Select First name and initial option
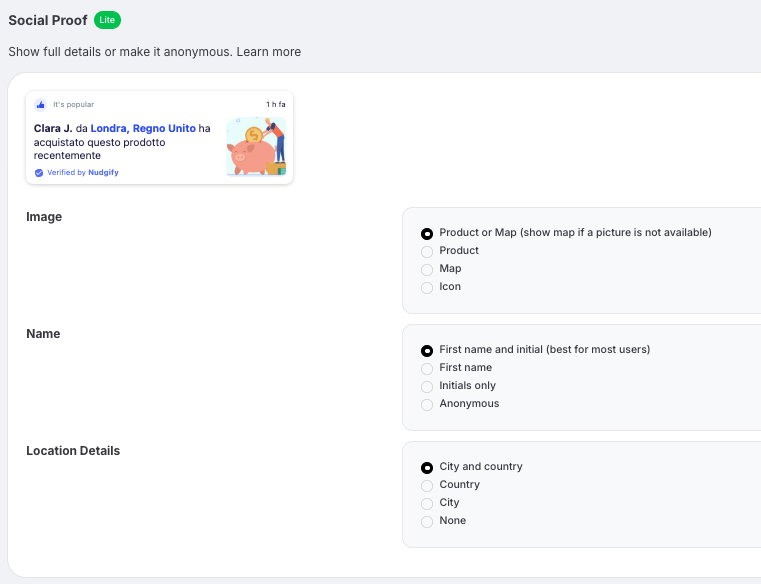The width and height of the screenshot is (761, 584). point(427,350)
